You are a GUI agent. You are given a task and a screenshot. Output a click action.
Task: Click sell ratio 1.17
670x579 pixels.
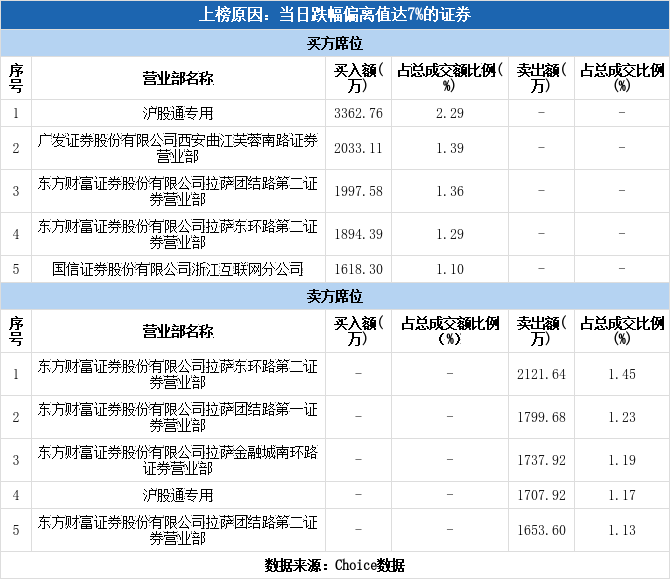tap(622, 495)
